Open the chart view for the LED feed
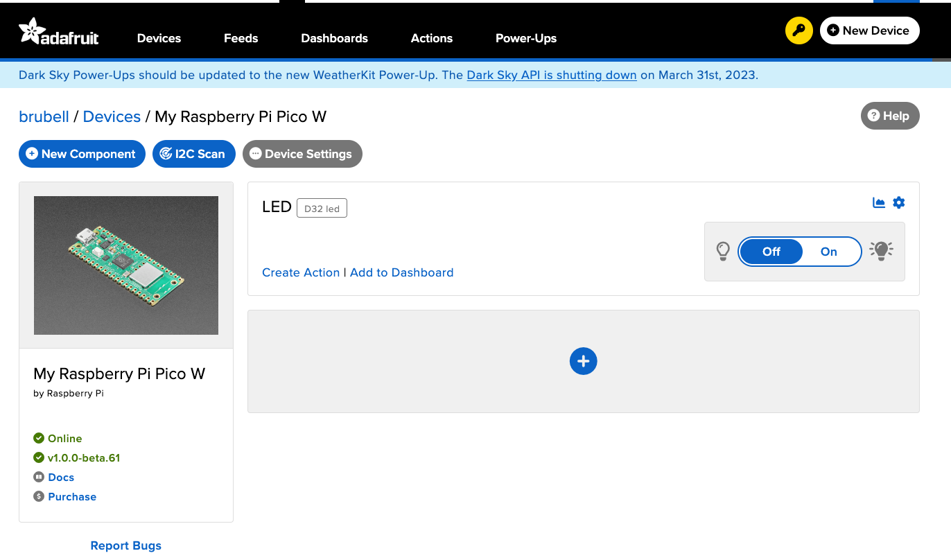The height and width of the screenshot is (560, 951). click(x=878, y=202)
